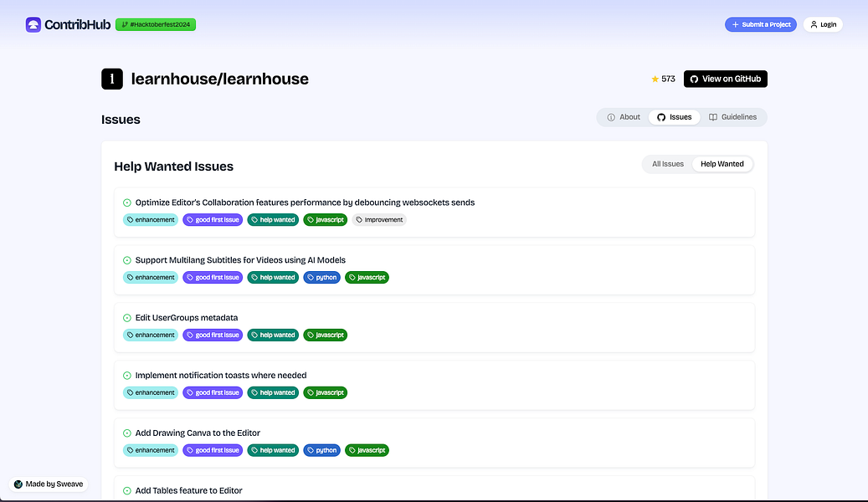Open the About tab
Viewport: 868px width, 502px height.
[x=623, y=117]
